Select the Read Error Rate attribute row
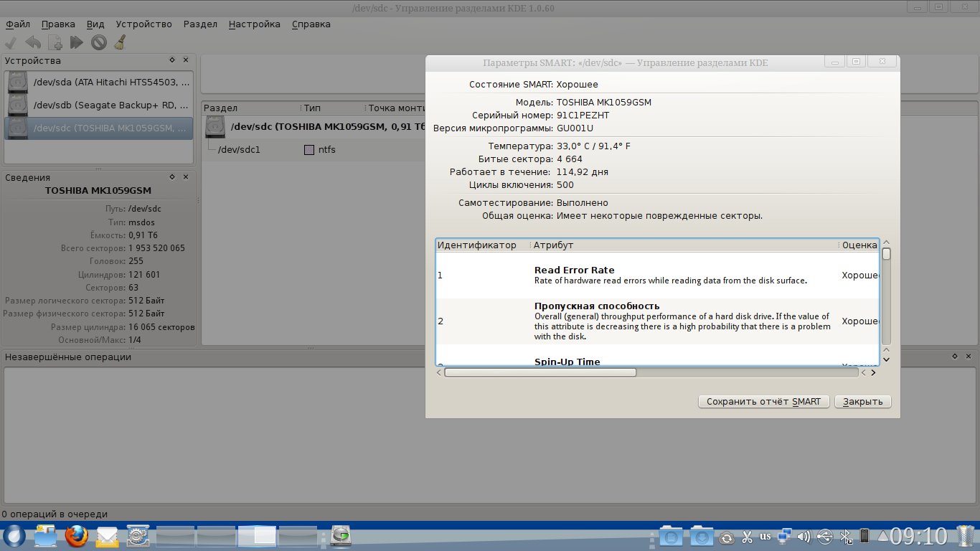The height and width of the screenshot is (551, 980). click(657, 275)
